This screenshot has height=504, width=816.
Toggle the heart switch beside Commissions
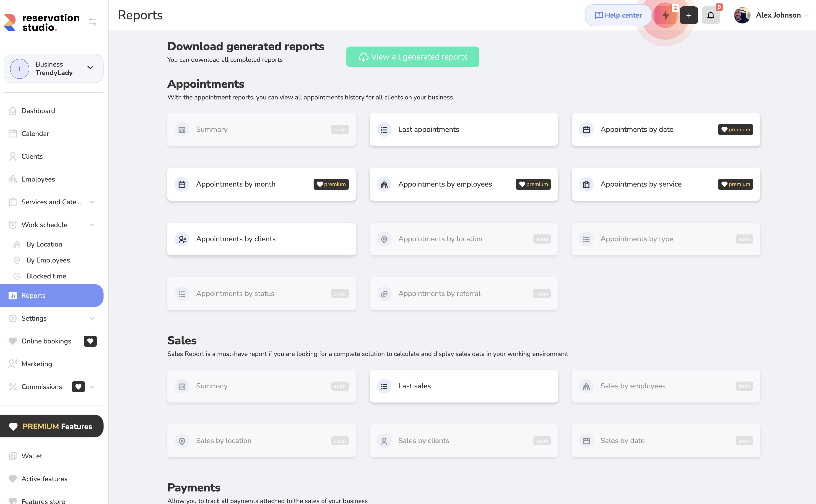(78, 387)
